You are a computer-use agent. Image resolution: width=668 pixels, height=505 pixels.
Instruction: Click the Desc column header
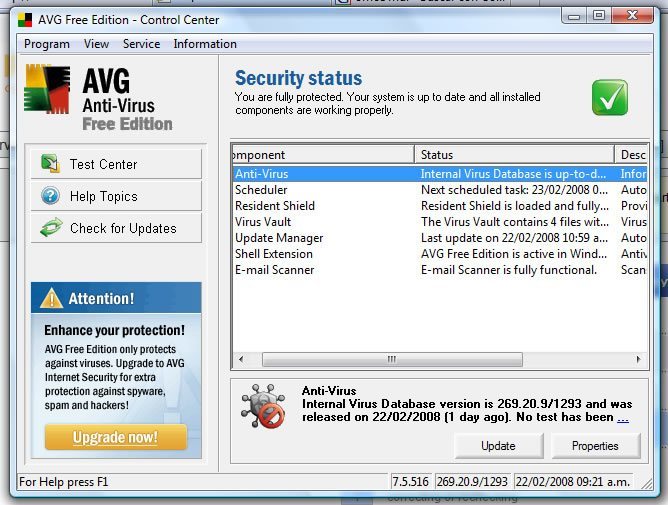click(x=631, y=155)
